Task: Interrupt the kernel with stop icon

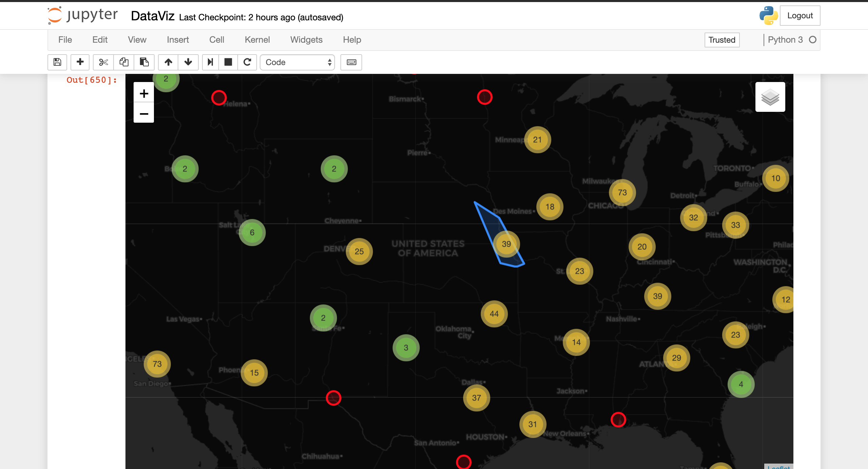Action: [x=228, y=62]
